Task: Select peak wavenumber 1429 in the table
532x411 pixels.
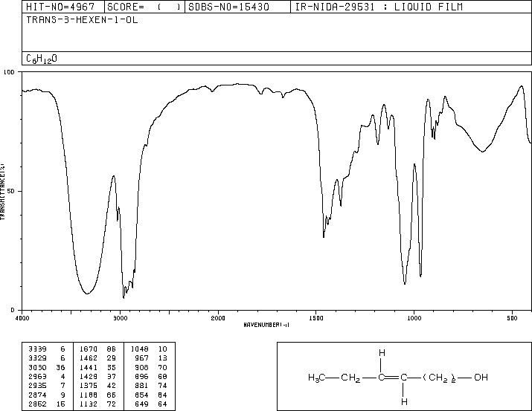Action: tap(89, 376)
